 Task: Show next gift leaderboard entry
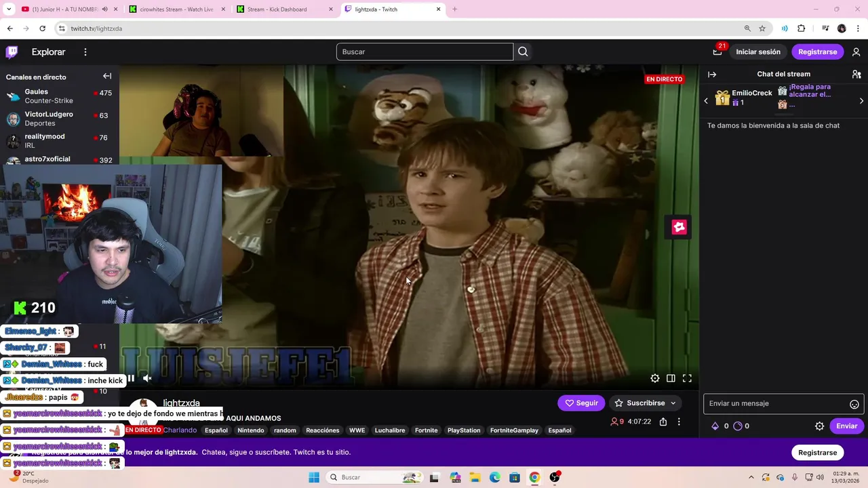(x=861, y=101)
